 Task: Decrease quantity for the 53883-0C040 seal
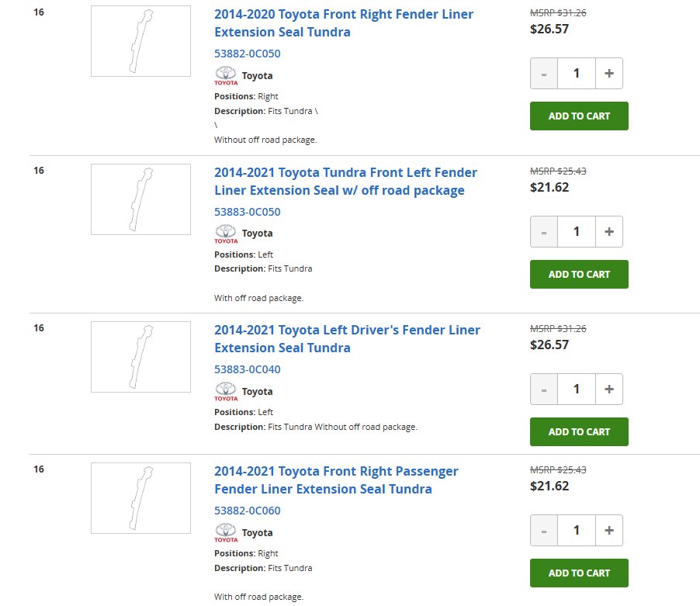click(x=544, y=389)
